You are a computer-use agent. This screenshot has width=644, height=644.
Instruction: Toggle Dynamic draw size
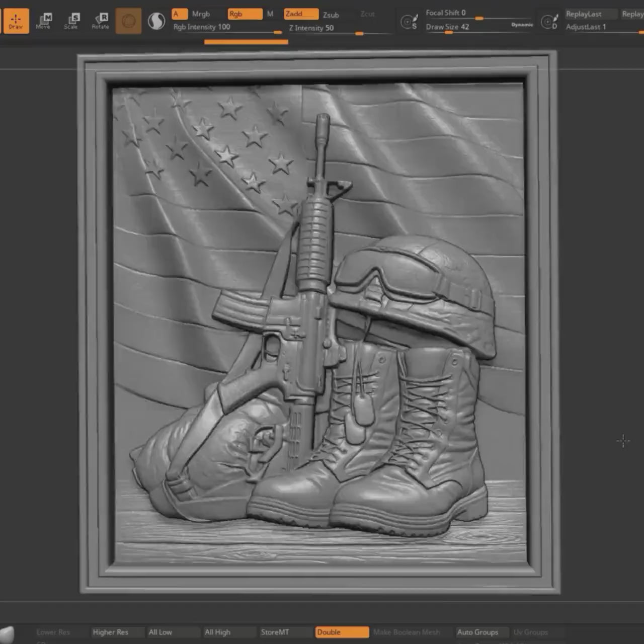[x=522, y=25]
